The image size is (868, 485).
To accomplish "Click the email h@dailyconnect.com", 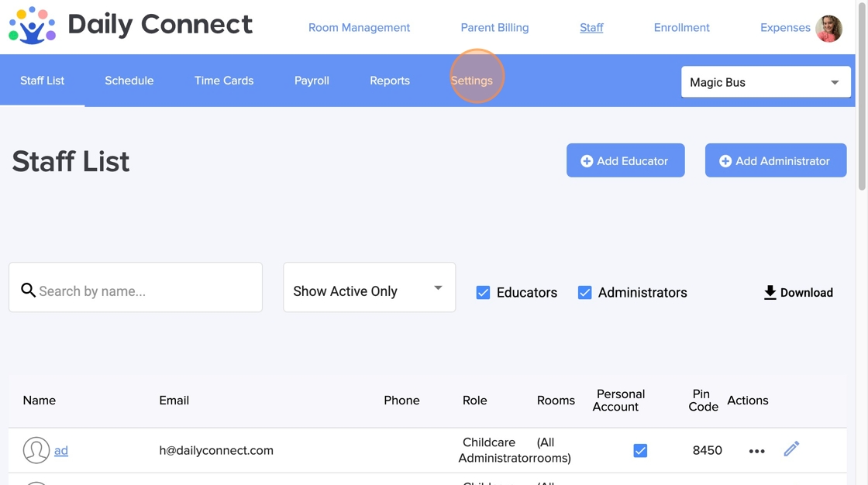I will [x=216, y=451].
